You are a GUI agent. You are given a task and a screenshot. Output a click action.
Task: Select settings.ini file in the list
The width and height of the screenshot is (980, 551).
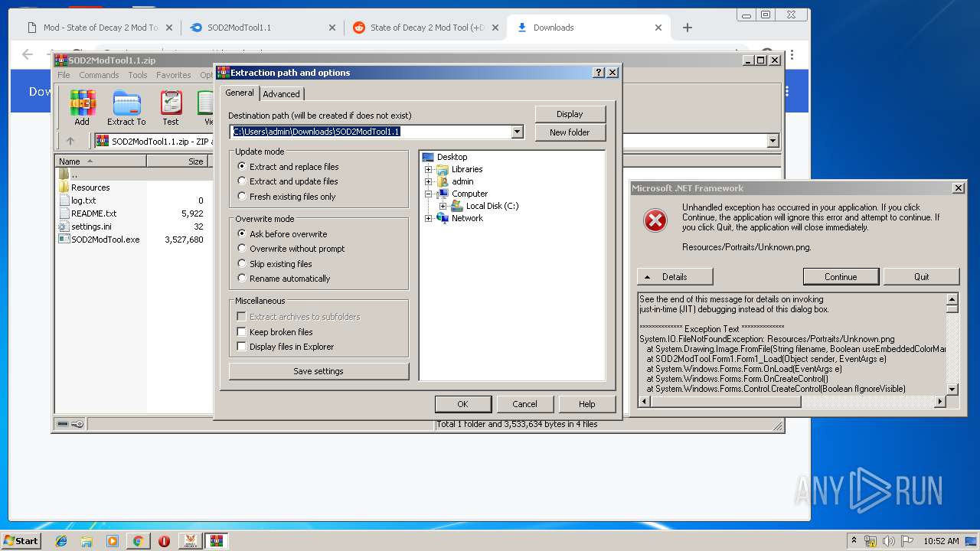(x=91, y=227)
